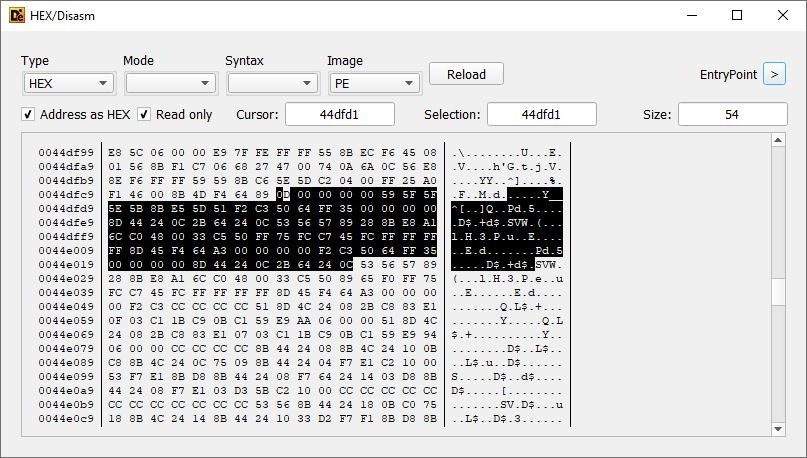Select address 0044e049 in the address column
The image size is (807, 458).
point(66,306)
